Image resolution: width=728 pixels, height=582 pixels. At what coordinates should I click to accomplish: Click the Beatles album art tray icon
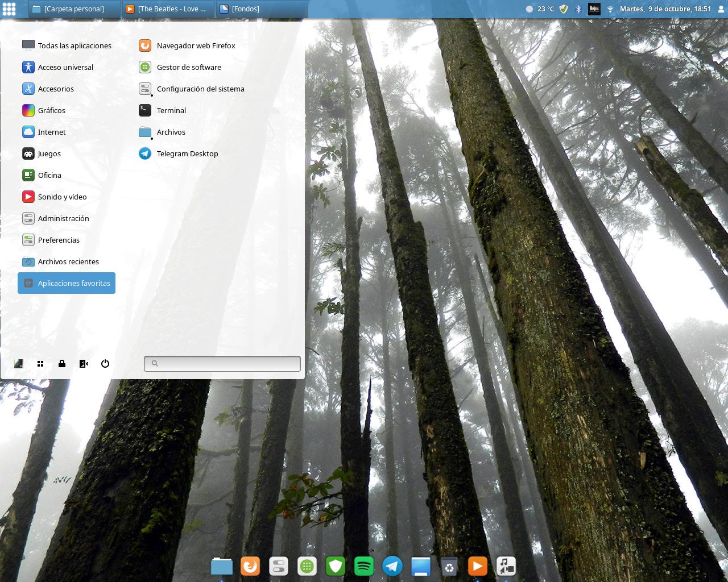(594, 9)
